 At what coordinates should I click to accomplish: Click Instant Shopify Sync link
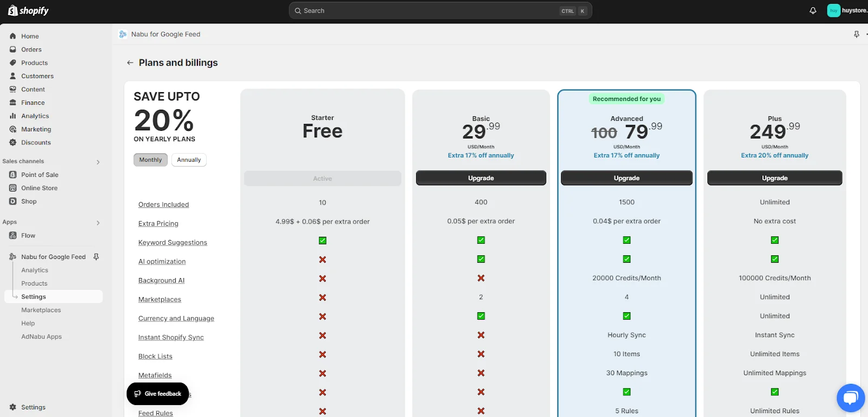point(171,338)
